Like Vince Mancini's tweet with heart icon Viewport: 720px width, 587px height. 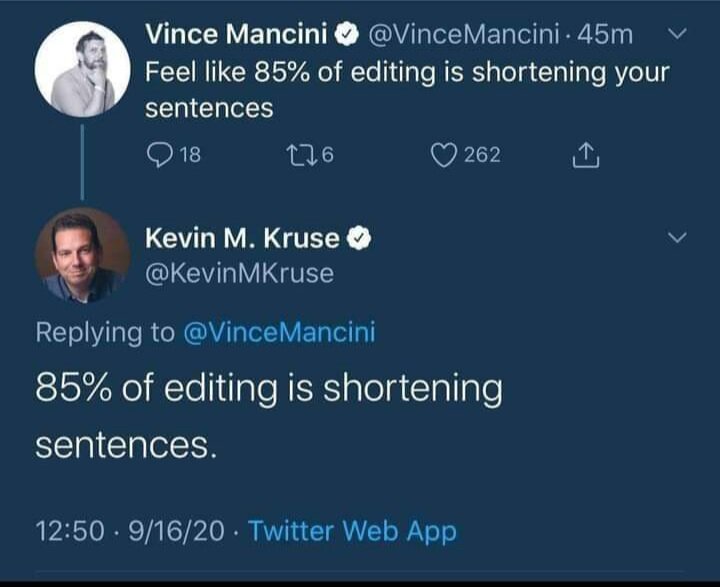coord(443,155)
